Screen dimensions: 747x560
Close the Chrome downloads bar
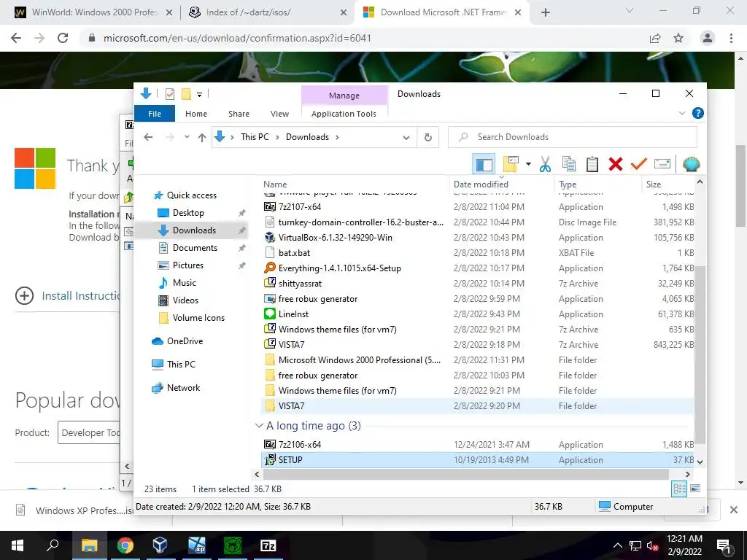[734, 510]
